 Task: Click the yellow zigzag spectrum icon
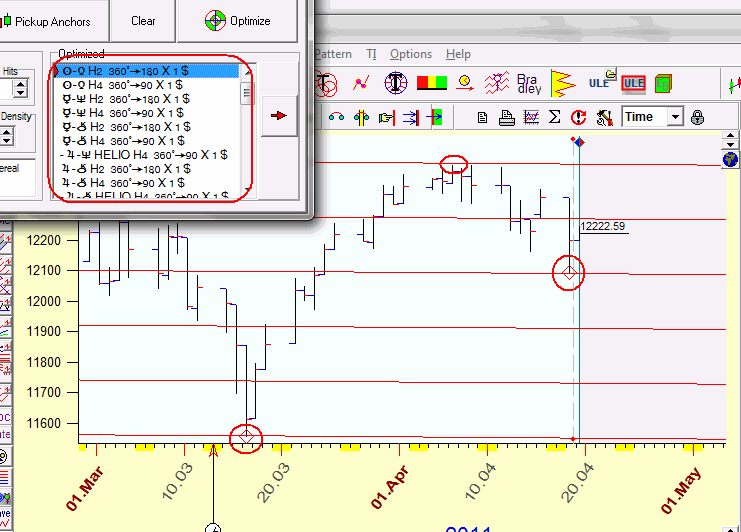(564, 82)
